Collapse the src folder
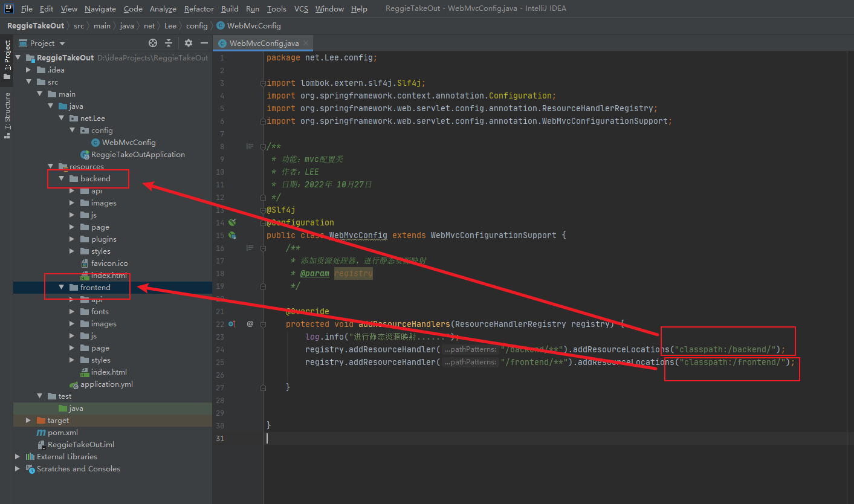854x504 pixels. pyautogui.click(x=28, y=82)
